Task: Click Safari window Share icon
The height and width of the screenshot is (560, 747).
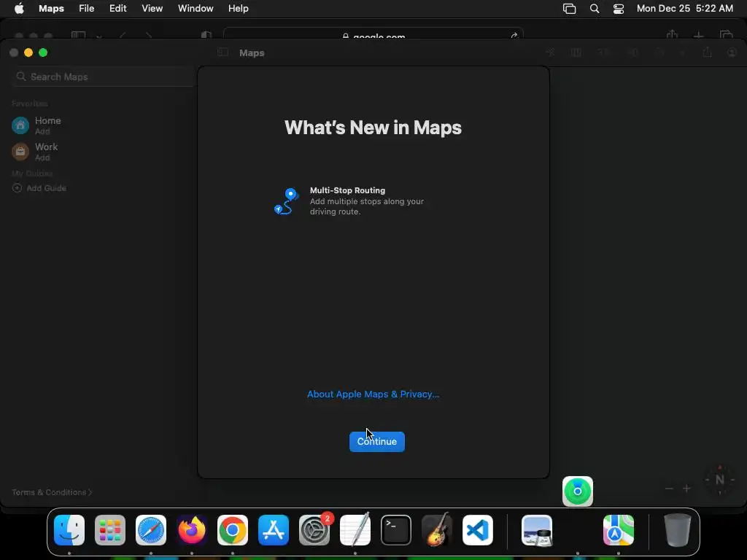Action: pyautogui.click(x=672, y=35)
